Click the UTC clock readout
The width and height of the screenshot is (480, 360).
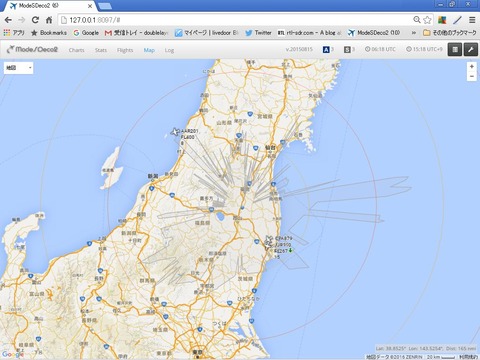coord(380,49)
